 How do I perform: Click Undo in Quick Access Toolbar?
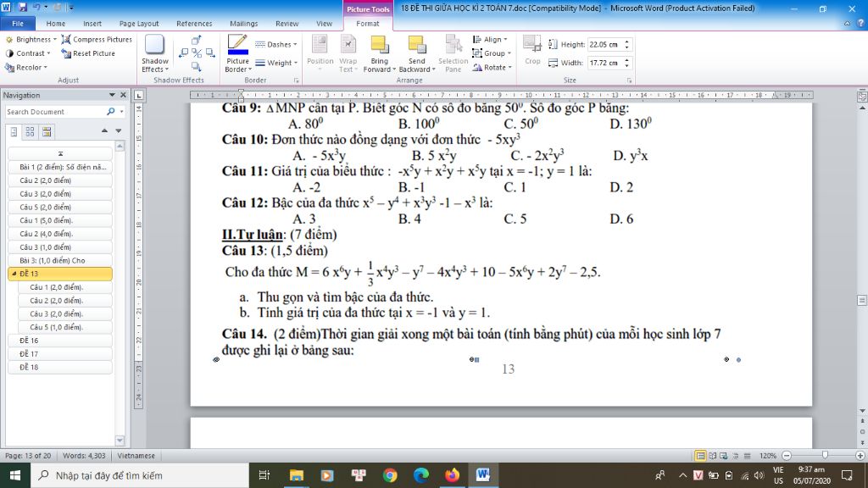pyautogui.click(x=36, y=7)
